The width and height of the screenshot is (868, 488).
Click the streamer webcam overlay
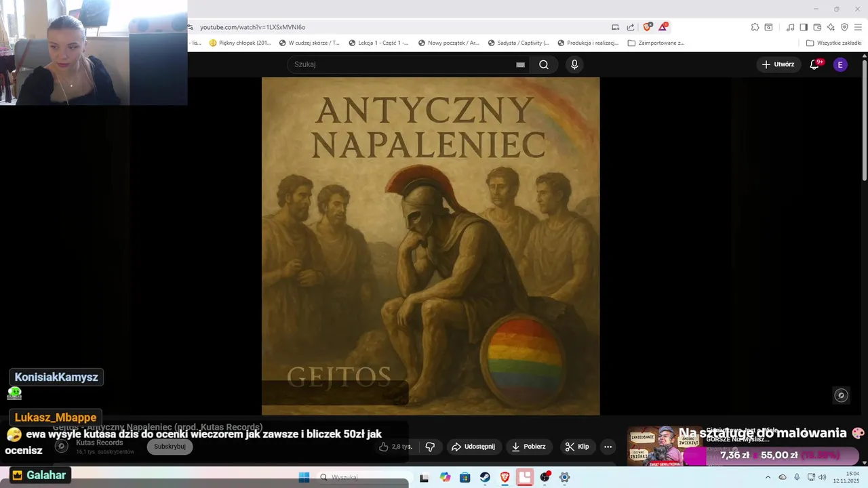coord(94,52)
